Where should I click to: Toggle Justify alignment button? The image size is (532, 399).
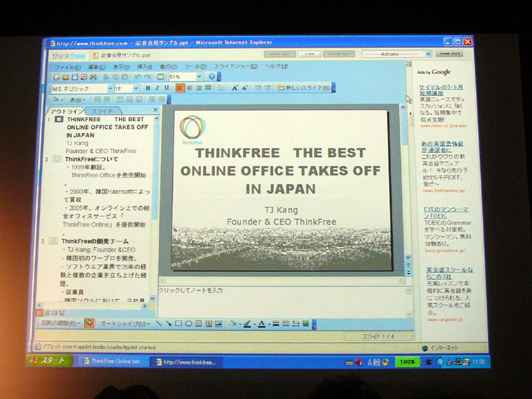coord(208,88)
